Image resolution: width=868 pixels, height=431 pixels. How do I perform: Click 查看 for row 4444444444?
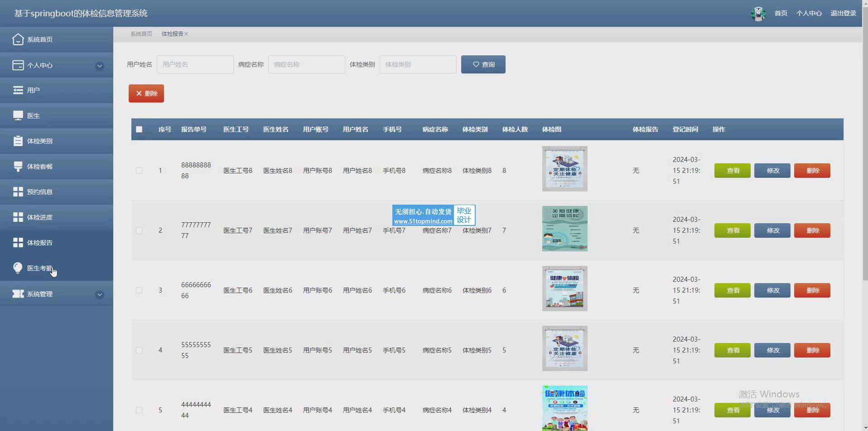pyautogui.click(x=733, y=410)
